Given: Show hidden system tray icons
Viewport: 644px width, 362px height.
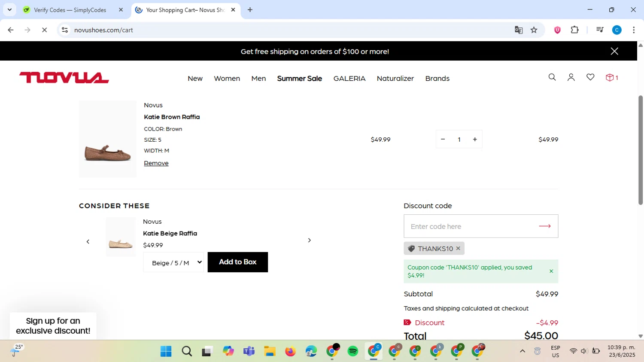Looking at the screenshot, I should [522, 351].
